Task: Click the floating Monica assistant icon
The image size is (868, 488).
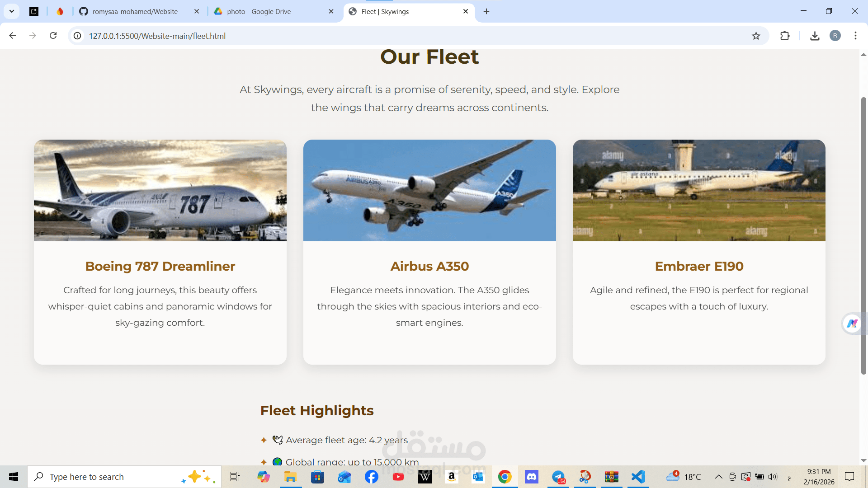Action: tap(852, 324)
